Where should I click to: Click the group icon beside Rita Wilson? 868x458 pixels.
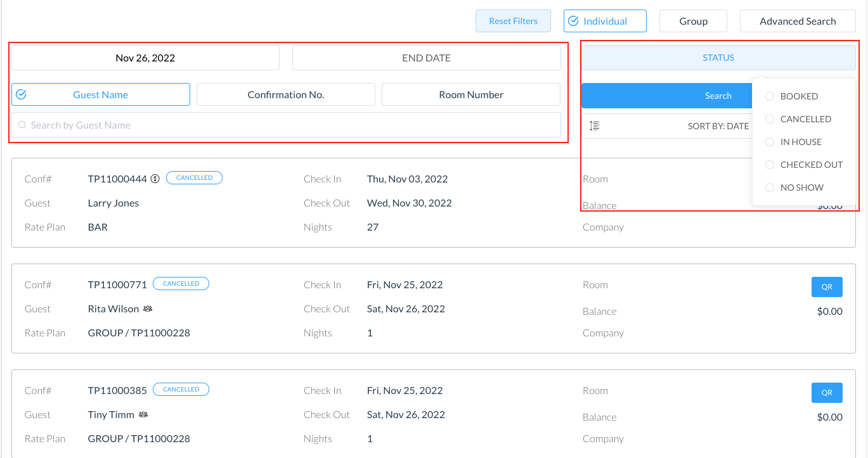pos(148,309)
